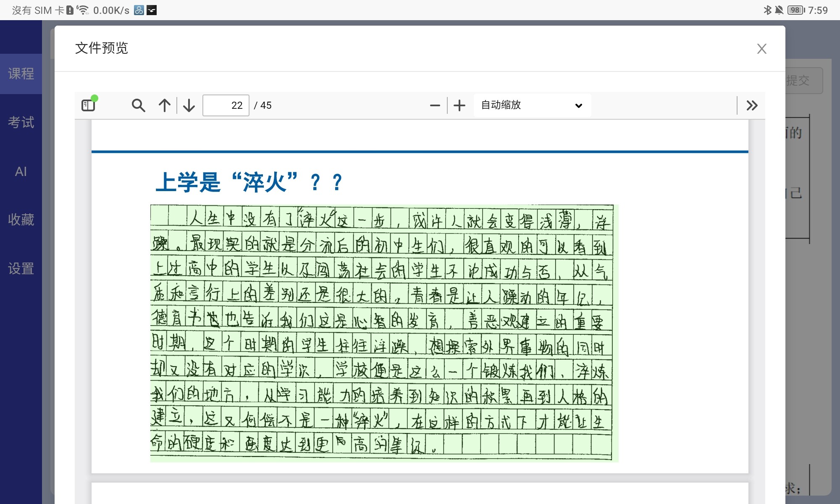Image resolution: width=840 pixels, height=504 pixels.
Task: Open the 收藏 favorites section
Action: coord(21,220)
